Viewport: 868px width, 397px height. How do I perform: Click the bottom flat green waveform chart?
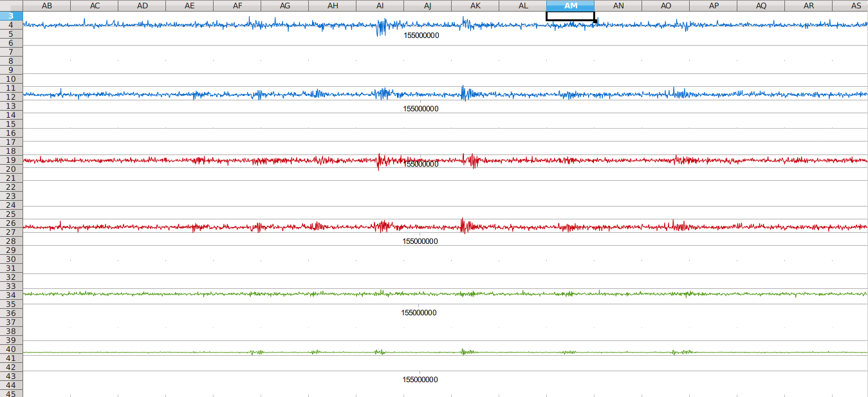[445, 352]
